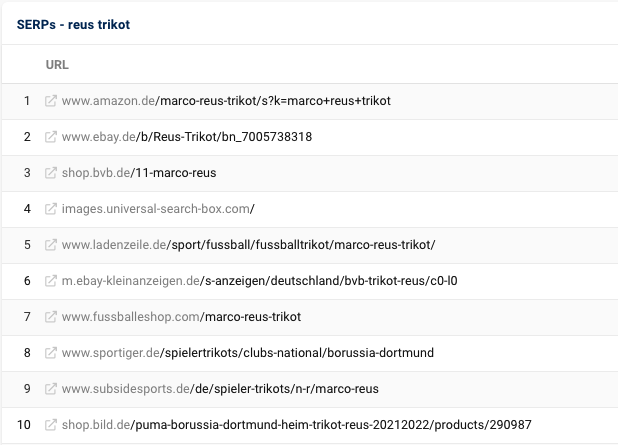Open external link icon for ladenzeile.de result
Image resolution: width=618 pixels, height=445 pixels.
(51, 245)
